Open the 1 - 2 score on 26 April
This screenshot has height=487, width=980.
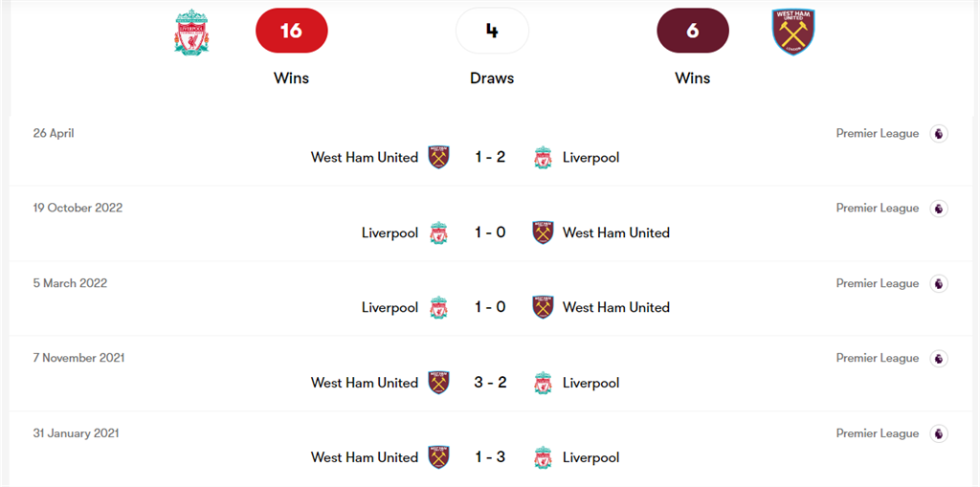pos(490,158)
